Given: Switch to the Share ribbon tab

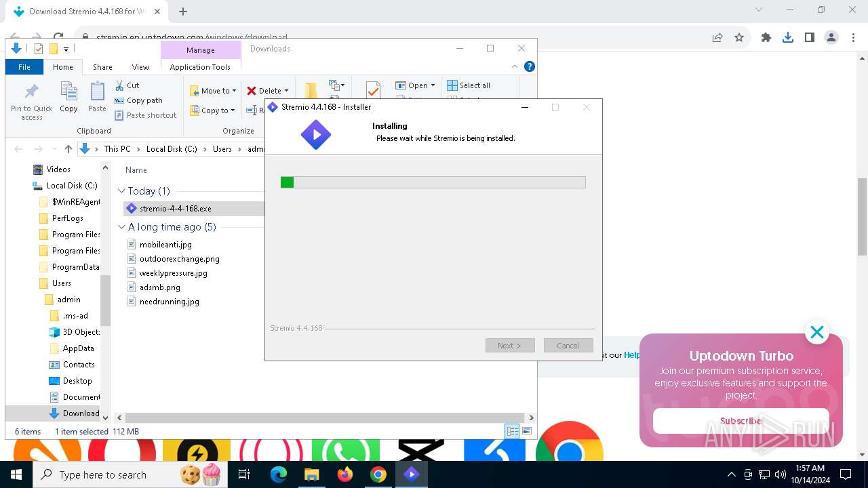Looking at the screenshot, I should [x=102, y=67].
